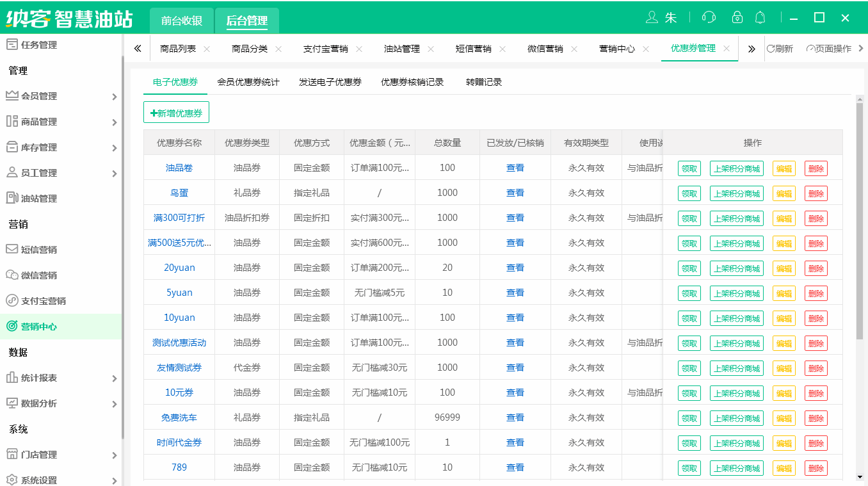Click the 刷新 refresh icon

[x=780, y=48]
